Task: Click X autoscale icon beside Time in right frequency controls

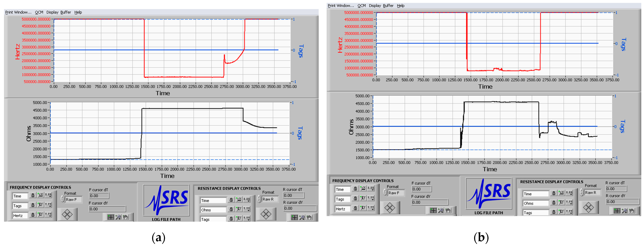Action: pos(363,188)
